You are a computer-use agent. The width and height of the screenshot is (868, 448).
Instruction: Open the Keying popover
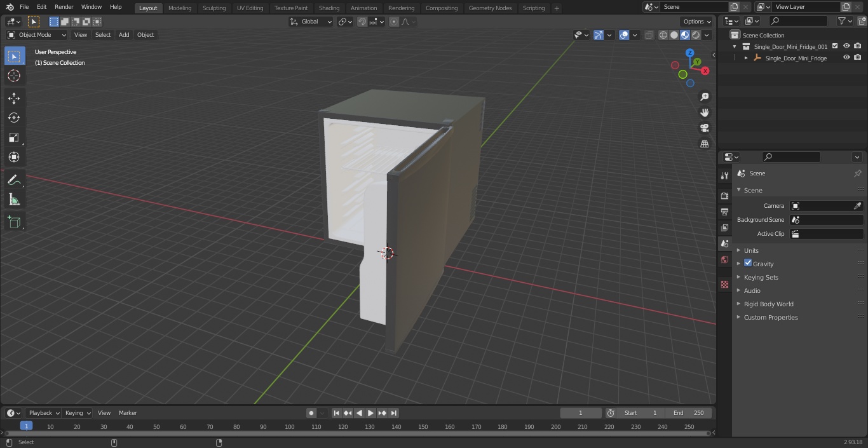(x=78, y=413)
